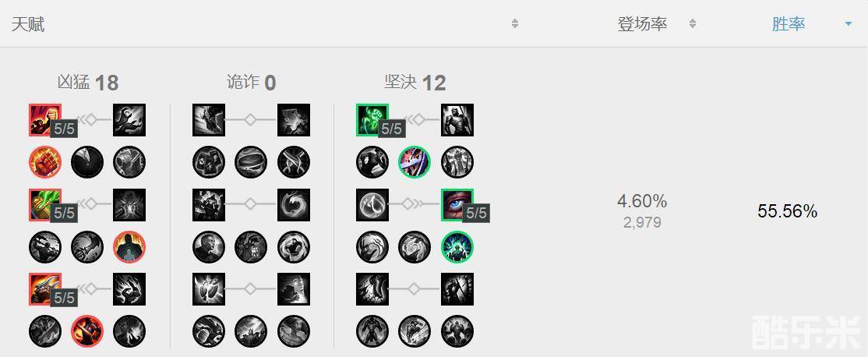The height and width of the screenshot is (357, 868).
Task: Click the blue dropdown arrow next to 胜率
Action: (x=848, y=24)
